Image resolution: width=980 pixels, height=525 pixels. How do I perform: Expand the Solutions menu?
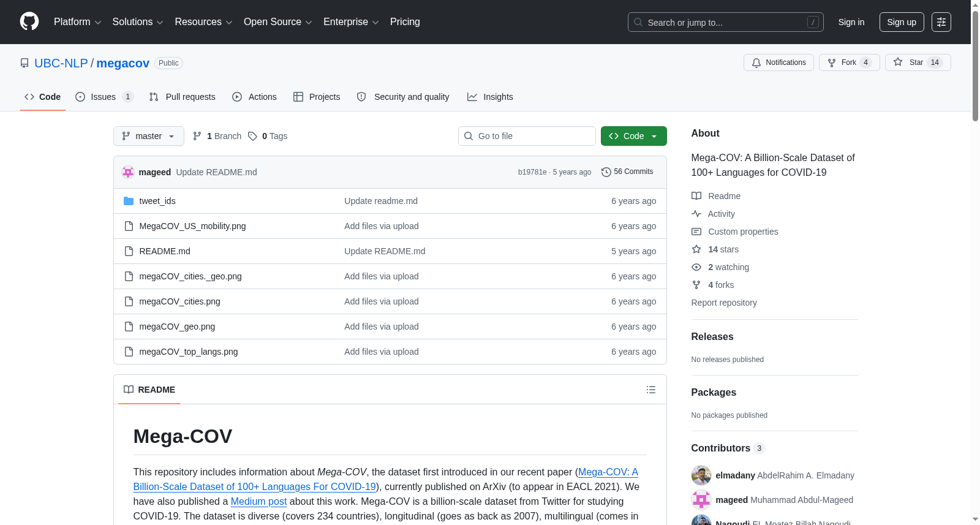(138, 22)
